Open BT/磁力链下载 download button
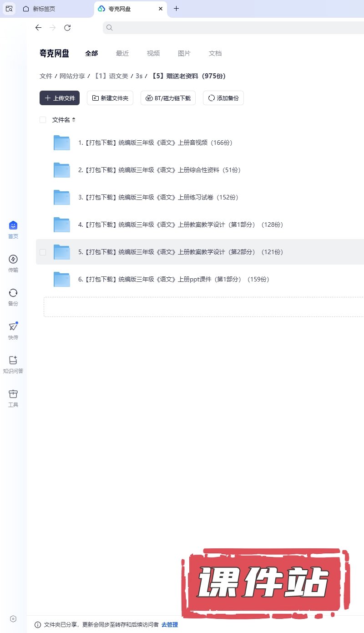This screenshot has width=364, height=633. [x=168, y=98]
